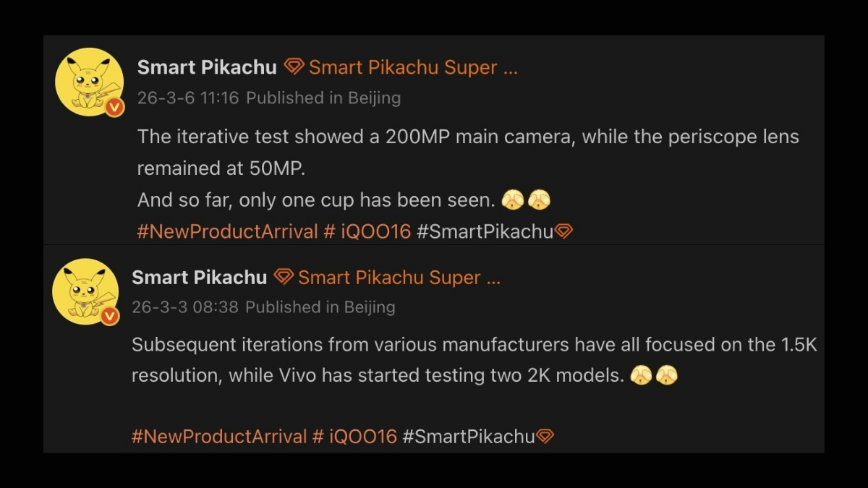This screenshot has width=868, height=488.
Task: Open the Smart Pikachu username on the 26-3-6 post
Action: pos(207,67)
